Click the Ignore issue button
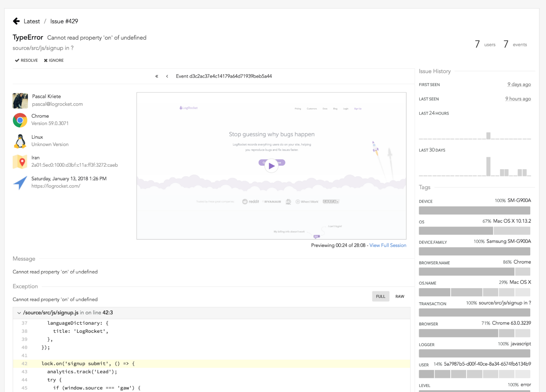The image size is (546, 392). (54, 60)
